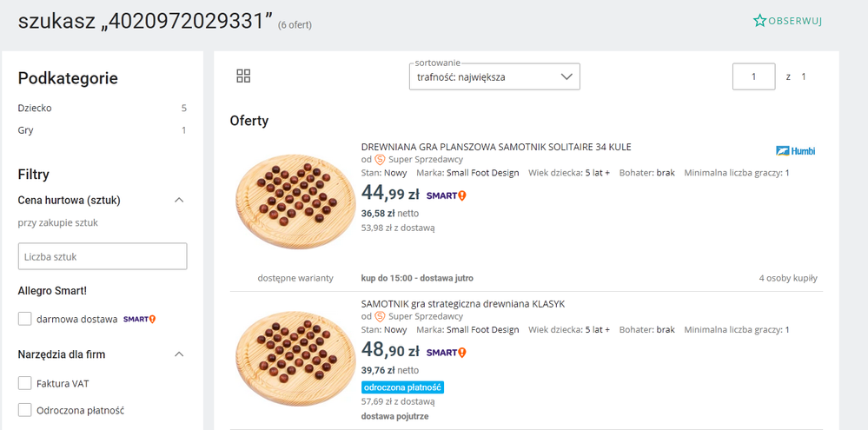Collapse the Cena hurtowa filter section

pos(179,201)
